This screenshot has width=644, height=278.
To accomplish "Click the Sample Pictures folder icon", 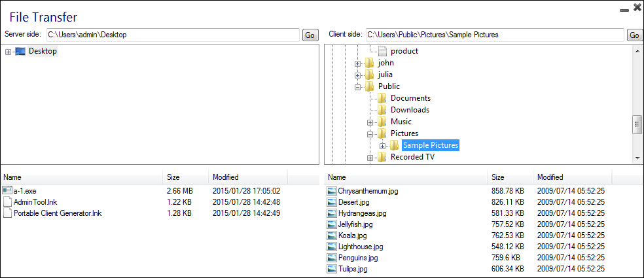I will pos(395,145).
